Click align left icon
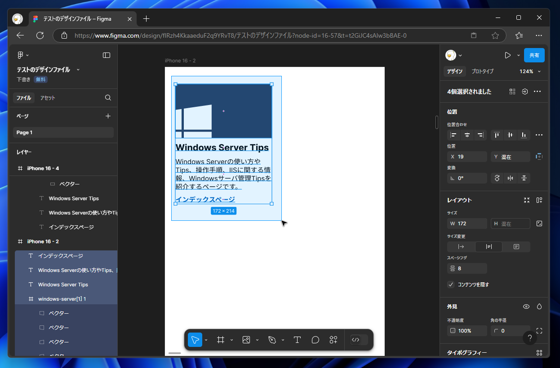The width and height of the screenshot is (560, 368). point(453,135)
